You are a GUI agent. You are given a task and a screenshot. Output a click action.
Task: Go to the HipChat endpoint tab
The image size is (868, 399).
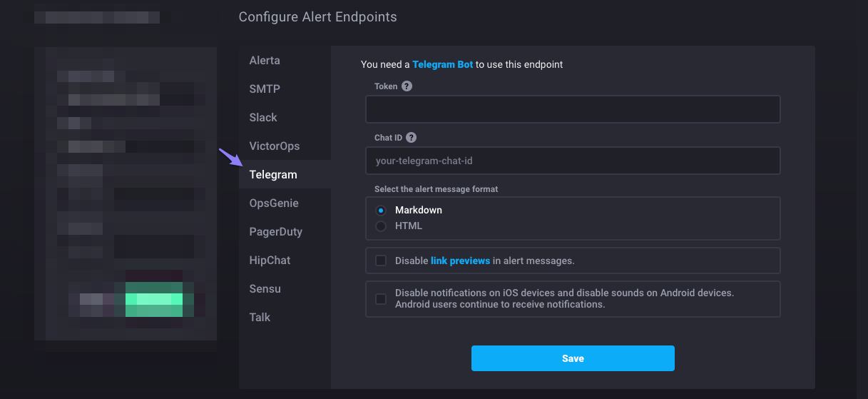[270, 261]
